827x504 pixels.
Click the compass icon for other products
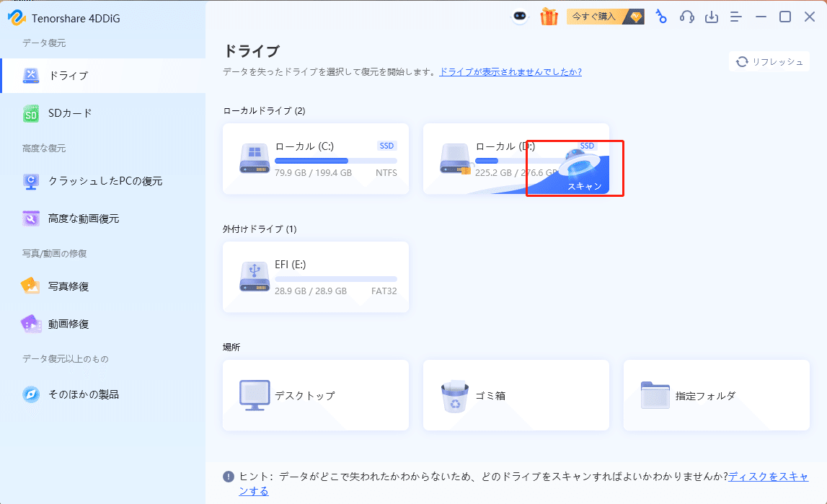(x=30, y=394)
